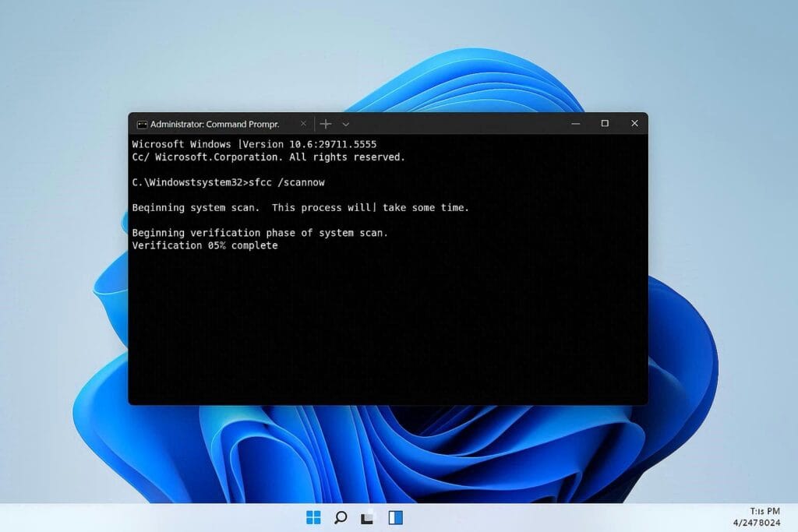Click the "Verification 05% complete" progress line
Viewport: 798px width, 532px height.
(205, 245)
